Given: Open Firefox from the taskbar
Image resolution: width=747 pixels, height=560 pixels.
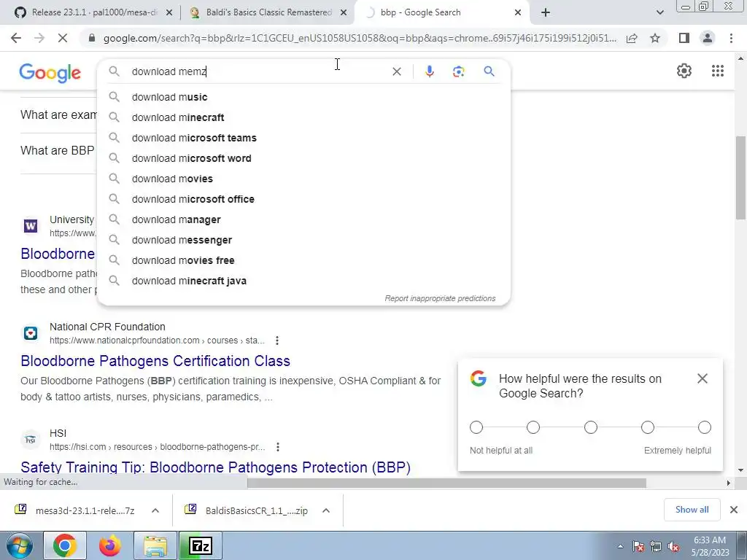Looking at the screenshot, I should coord(109,546).
